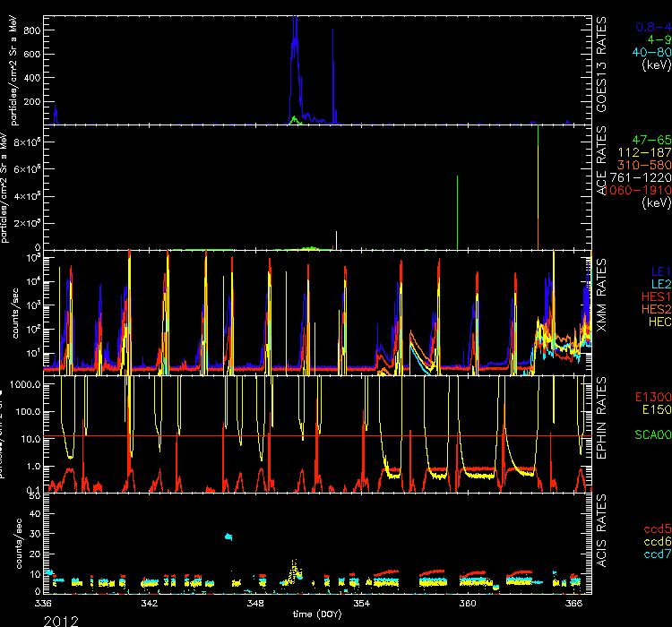
Task: Select the 354 tick label on time axis
Action: point(361,605)
